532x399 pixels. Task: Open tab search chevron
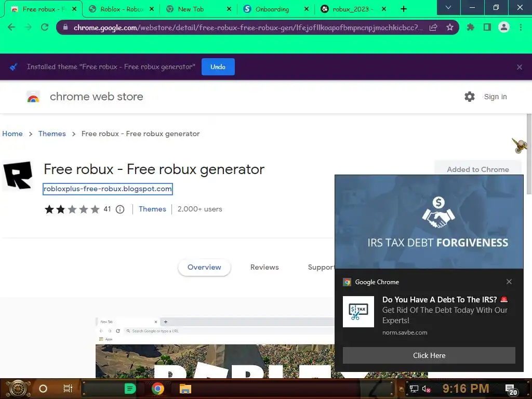pyautogui.click(x=448, y=7)
